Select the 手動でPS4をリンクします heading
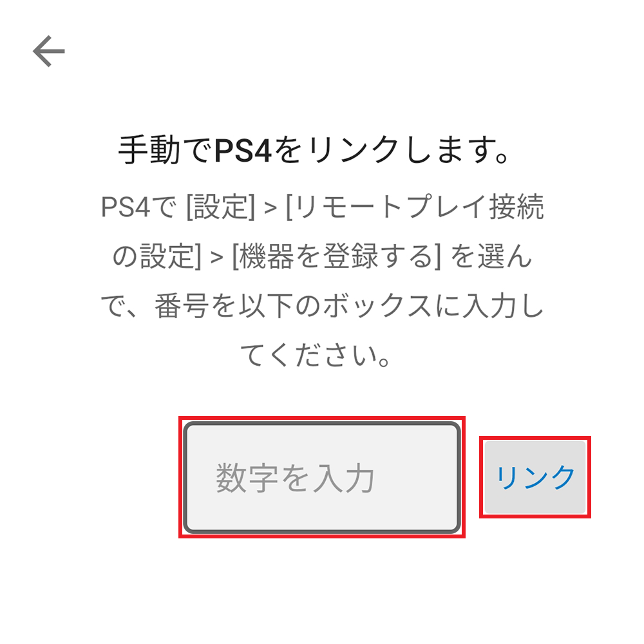The height and width of the screenshot is (644, 644). click(314, 150)
